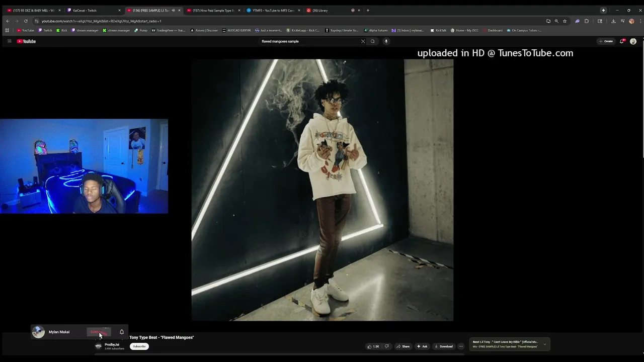Image resolution: width=644 pixels, height=362 pixels.
Task: Like the video (1.5K thumbs up)
Action: tap(373, 346)
